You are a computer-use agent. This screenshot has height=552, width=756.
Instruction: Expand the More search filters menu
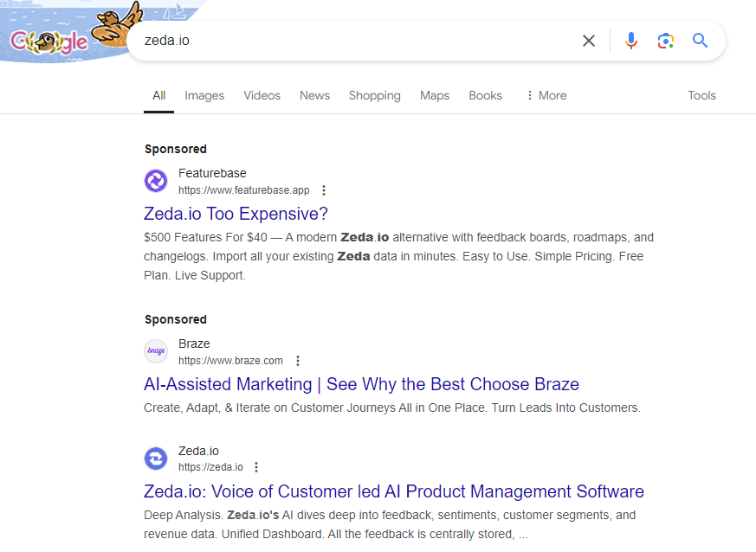546,95
